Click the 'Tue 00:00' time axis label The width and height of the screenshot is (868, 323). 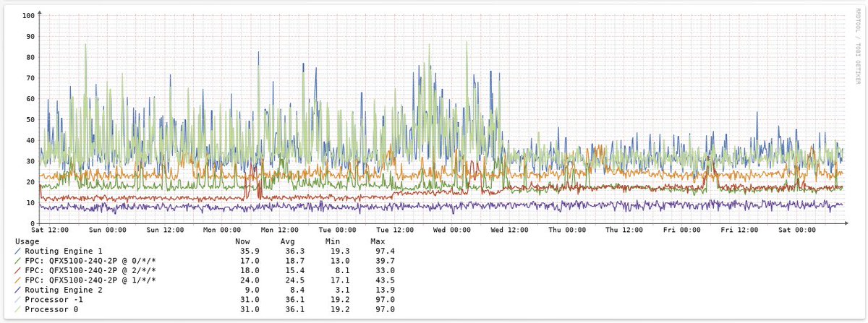tap(336, 231)
